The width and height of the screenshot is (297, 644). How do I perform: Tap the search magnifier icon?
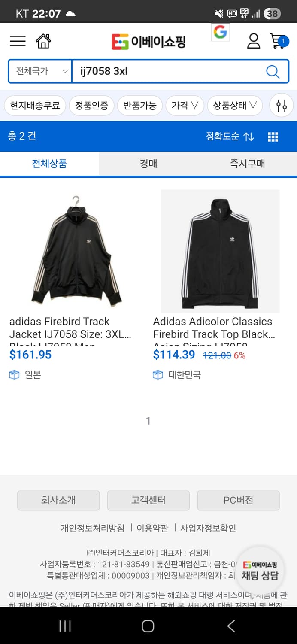pos(273,71)
